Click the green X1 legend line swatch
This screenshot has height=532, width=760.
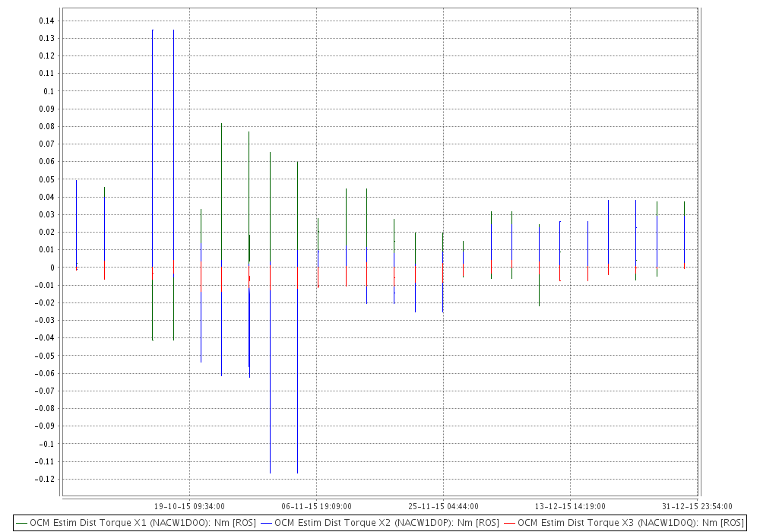(22, 524)
